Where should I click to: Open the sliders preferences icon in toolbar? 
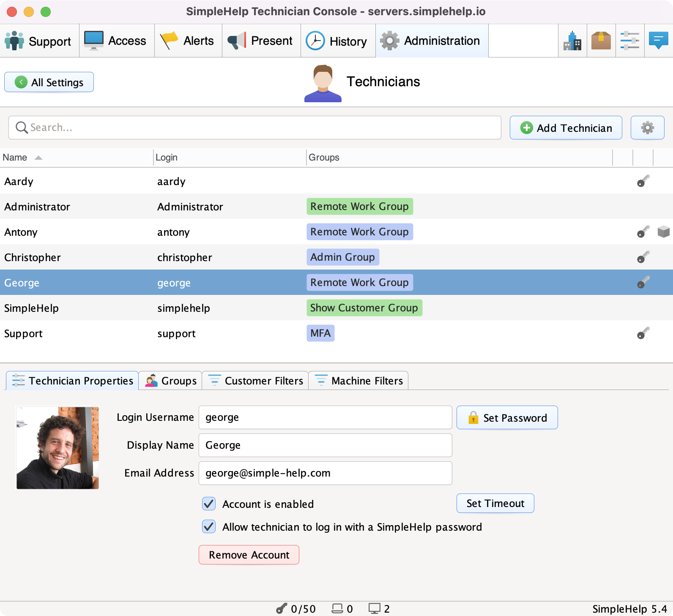[x=630, y=41]
